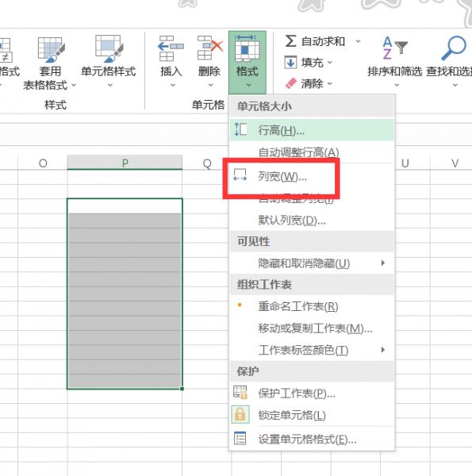This screenshot has width=472, height=476.
Task: Click the Format (格式) ribbon icon
Action: pyautogui.click(x=247, y=48)
